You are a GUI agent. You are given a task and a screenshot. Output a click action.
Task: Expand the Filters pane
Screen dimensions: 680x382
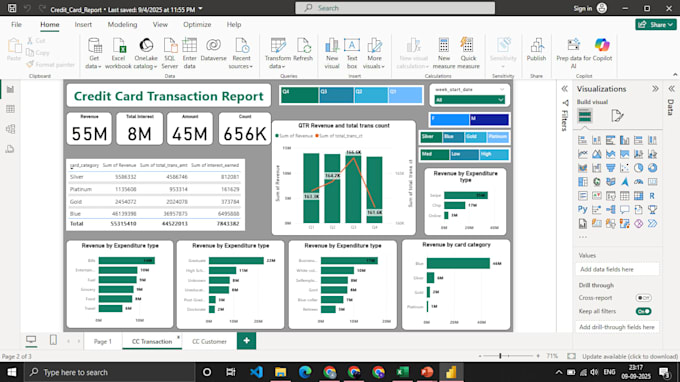[564, 89]
